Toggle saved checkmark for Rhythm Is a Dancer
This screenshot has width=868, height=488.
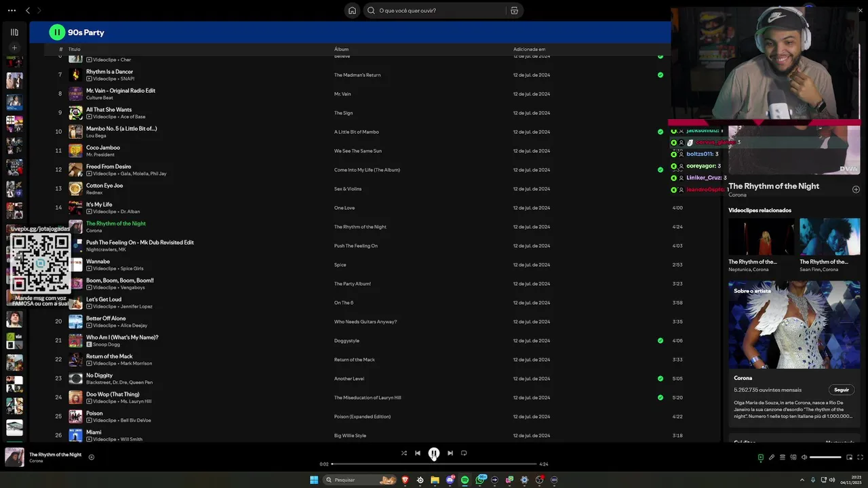point(660,75)
